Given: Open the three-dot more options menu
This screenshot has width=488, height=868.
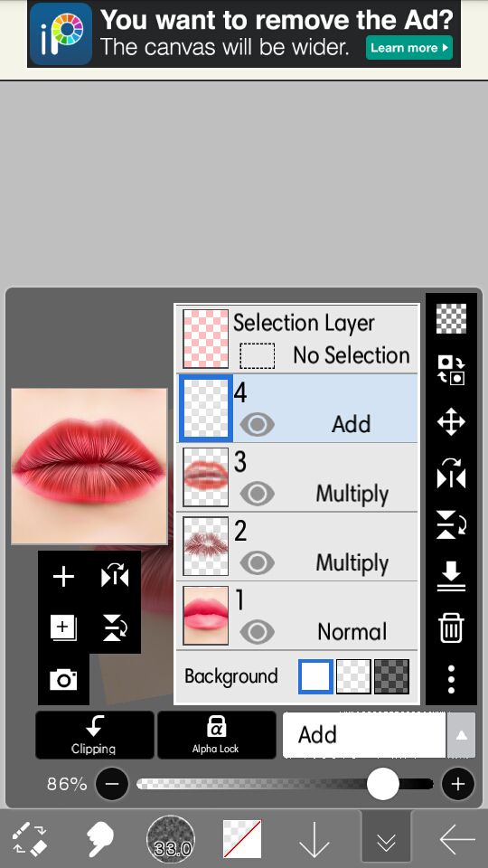Looking at the screenshot, I should (x=451, y=679).
